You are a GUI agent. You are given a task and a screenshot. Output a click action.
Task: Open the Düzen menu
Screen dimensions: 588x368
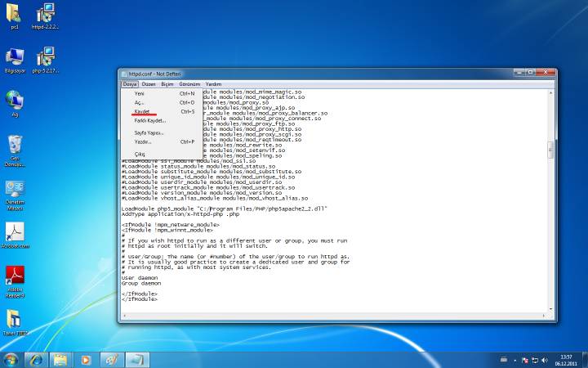[149, 83]
